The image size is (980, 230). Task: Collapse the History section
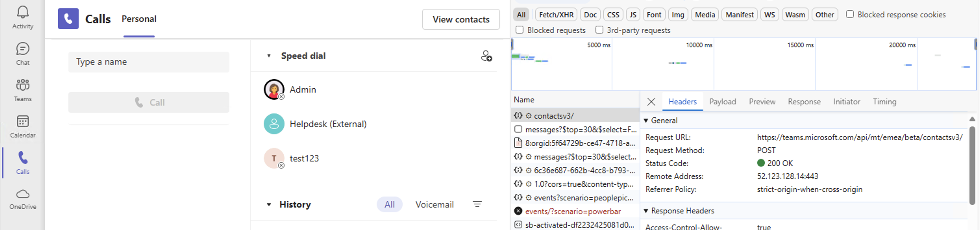coord(269,204)
